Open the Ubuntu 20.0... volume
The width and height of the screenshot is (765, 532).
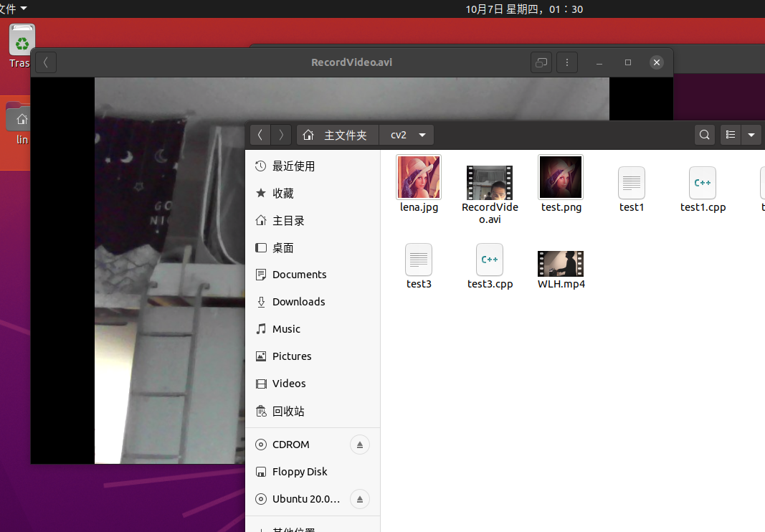pos(313,499)
